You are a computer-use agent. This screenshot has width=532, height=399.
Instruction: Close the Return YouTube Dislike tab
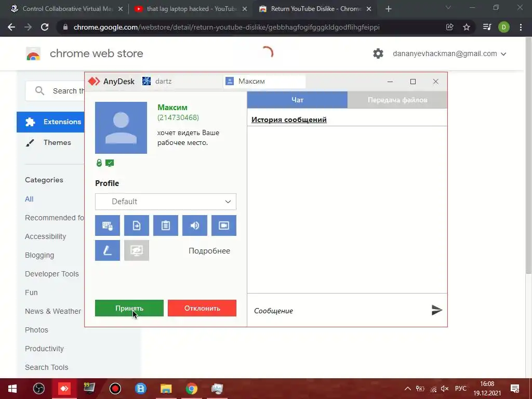click(x=369, y=9)
